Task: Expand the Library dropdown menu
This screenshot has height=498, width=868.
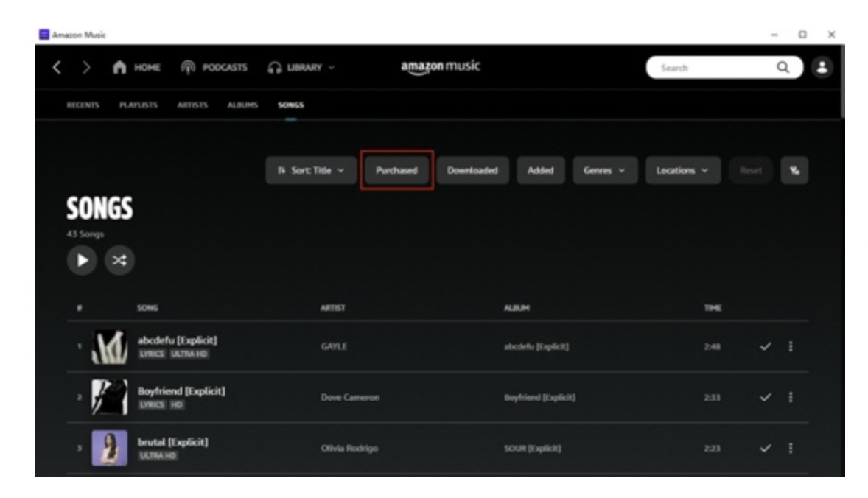Action: pyautogui.click(x=301, y=68)
